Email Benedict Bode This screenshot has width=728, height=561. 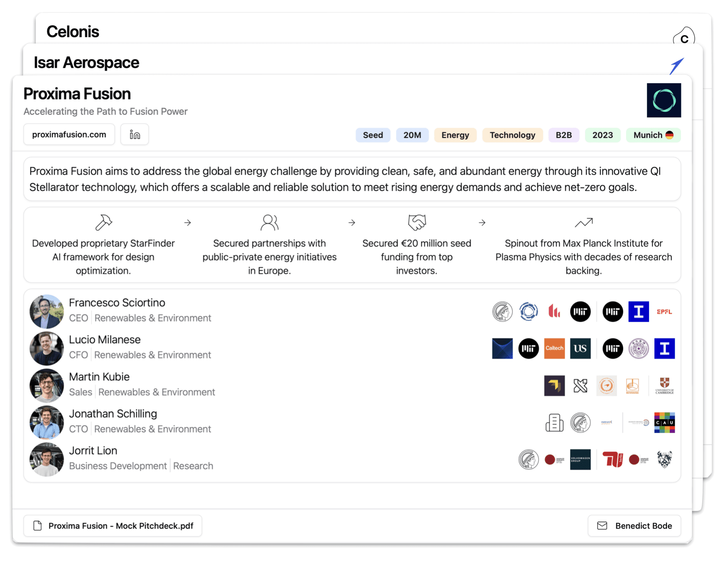[634, 526]
